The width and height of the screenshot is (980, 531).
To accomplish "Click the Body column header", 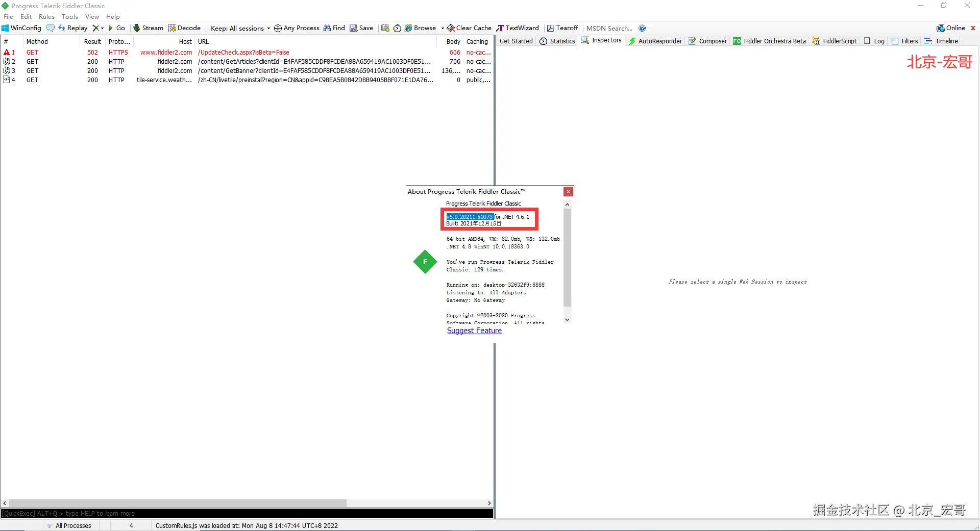I will click(450, 41).
